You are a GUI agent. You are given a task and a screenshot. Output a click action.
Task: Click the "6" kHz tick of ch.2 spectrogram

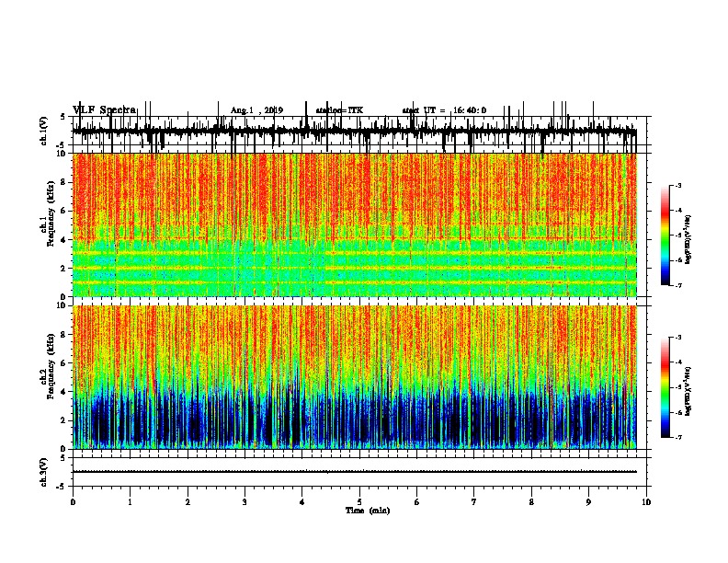tap(64, 362)
